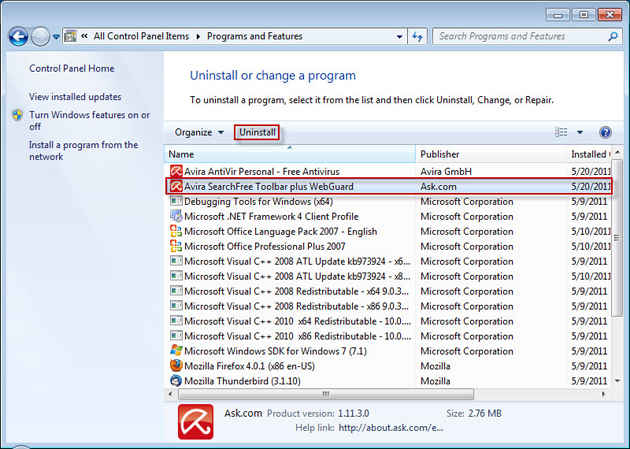This screenshot has height=449, width=630.
Task: Click the Forward navigation arrow
Action: point(41,37)
